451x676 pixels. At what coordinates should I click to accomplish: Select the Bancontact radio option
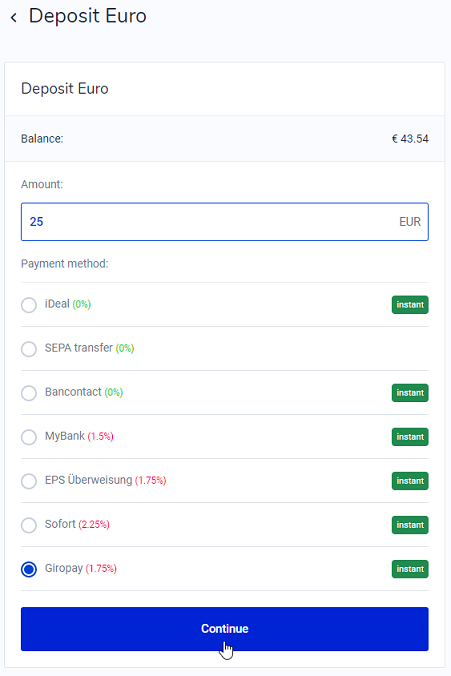[x=29, y=393]
